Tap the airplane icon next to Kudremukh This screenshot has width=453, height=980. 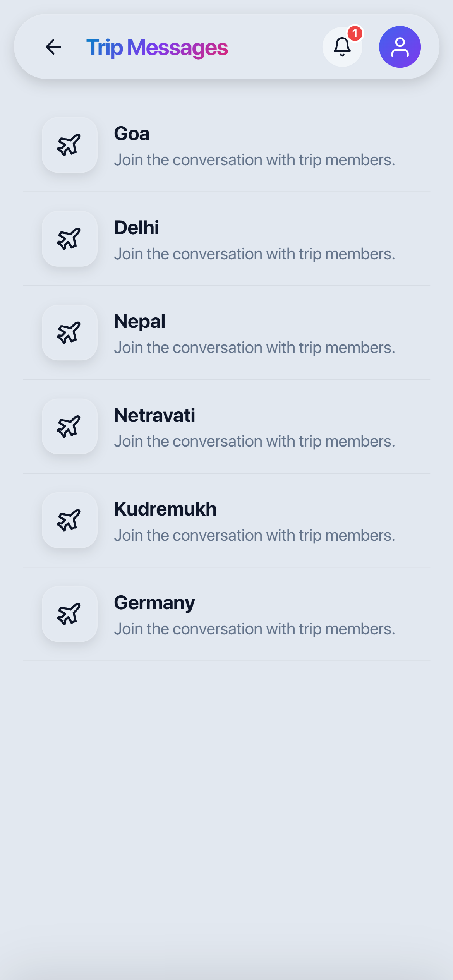pos(70,520)
